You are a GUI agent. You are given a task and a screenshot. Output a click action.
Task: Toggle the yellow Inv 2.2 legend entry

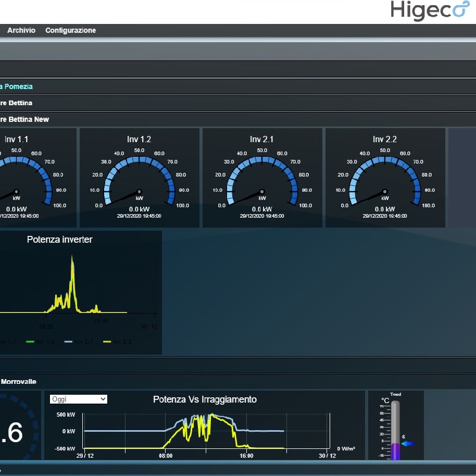pyautogui.click(x=117, y=342)
